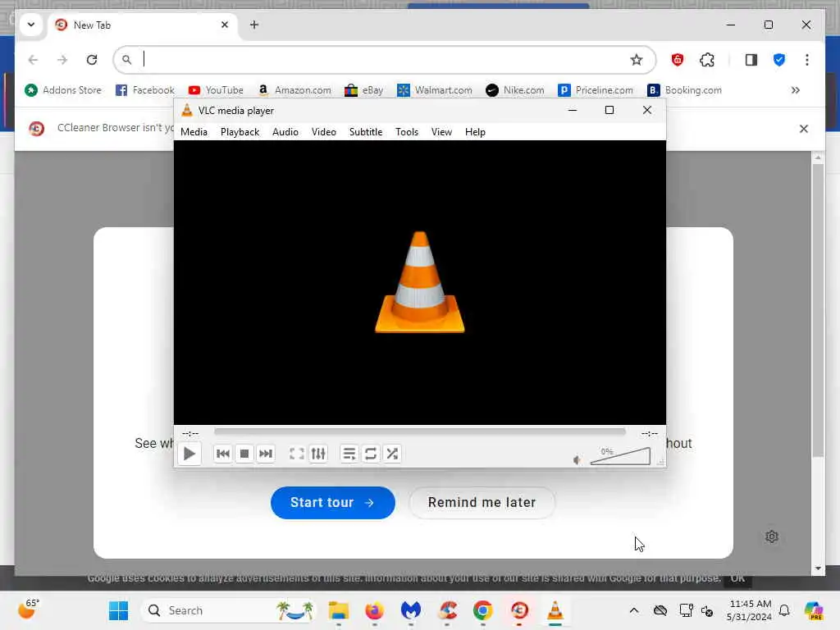Show hidden system tray icons
840x630 pixels.
634,610
